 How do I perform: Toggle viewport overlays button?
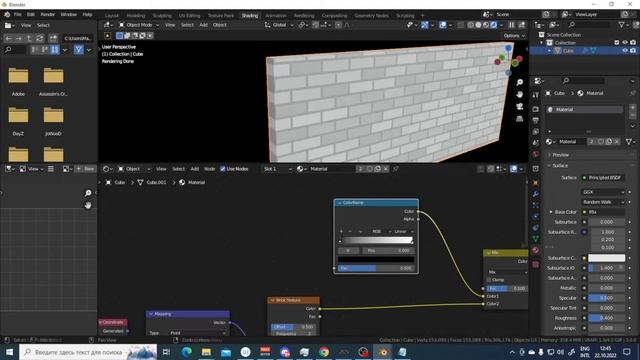[443, 25]
